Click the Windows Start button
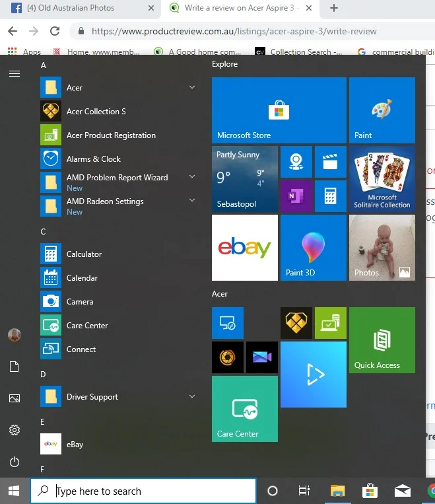Image resolution: width=435 pixels, height=504 pixels. [14, 491]
